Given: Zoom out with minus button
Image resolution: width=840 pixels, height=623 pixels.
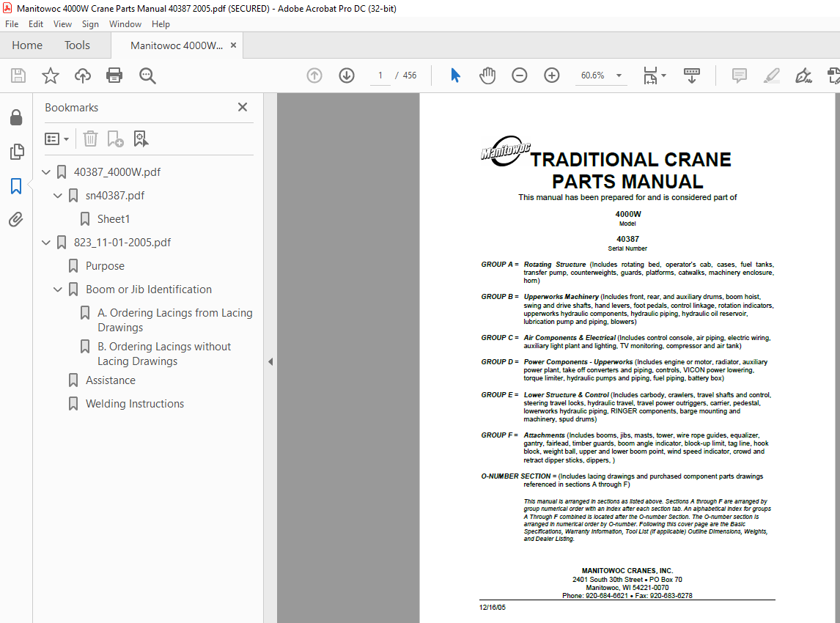Looking at the screenshot, I should [519, 75].
